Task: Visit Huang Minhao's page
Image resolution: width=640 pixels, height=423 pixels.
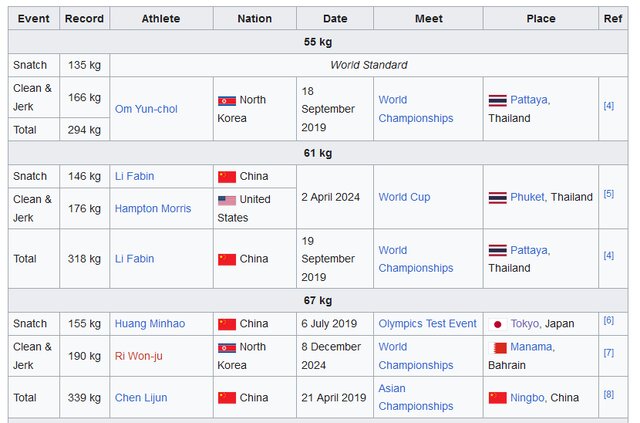Action: tap(149, 324)
